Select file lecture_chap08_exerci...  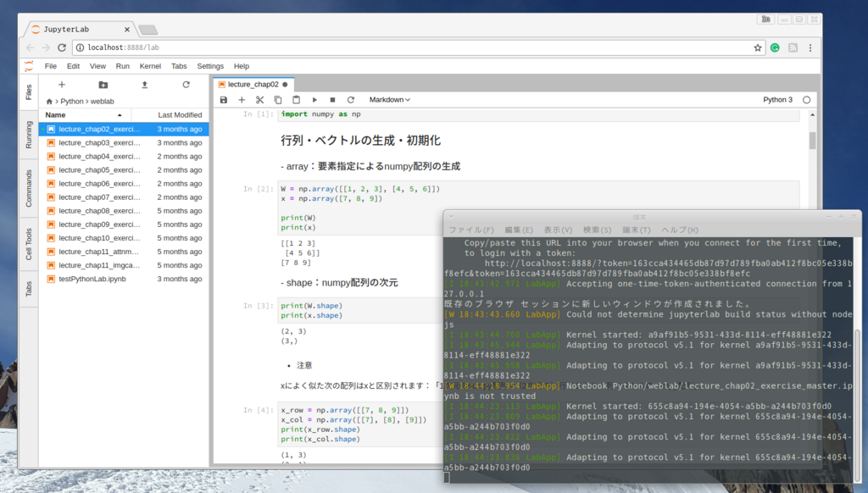[124, 211]
